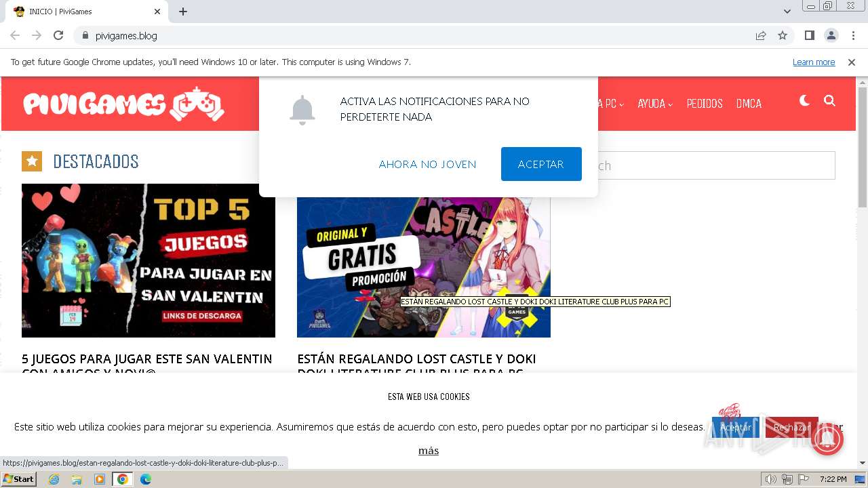This screenshot has height=488, width=868.
Task: Reject cookies with Rechazar button
Action: coord(791,428)
